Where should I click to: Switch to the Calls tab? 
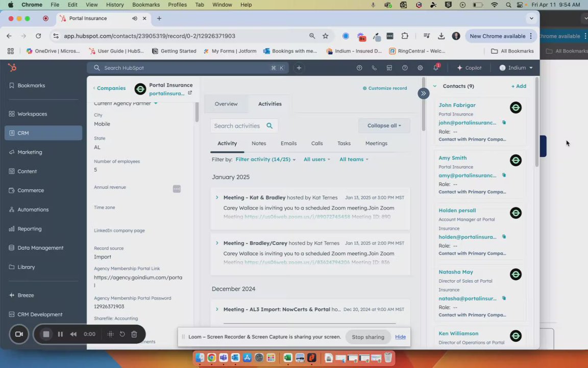(317, 144)
